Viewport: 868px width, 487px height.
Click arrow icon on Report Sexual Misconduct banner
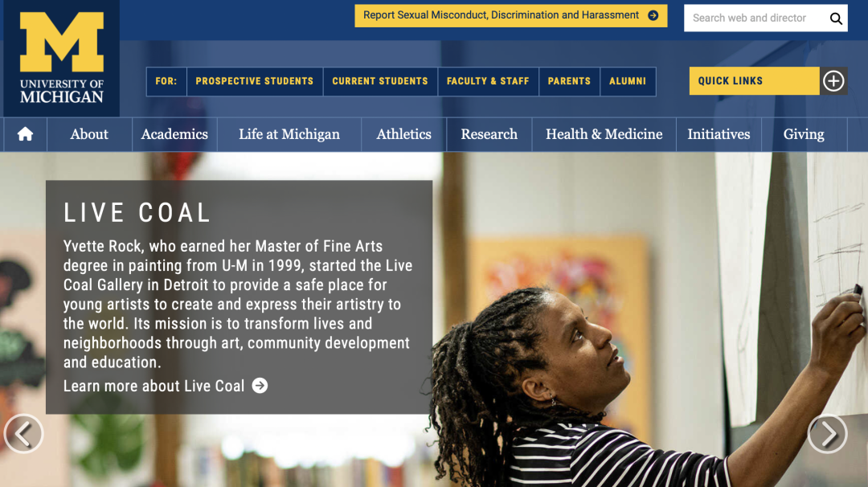click(653, 15)
